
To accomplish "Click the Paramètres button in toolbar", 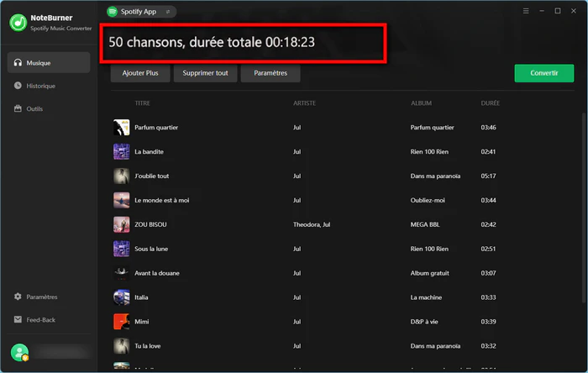I will 270,73.
